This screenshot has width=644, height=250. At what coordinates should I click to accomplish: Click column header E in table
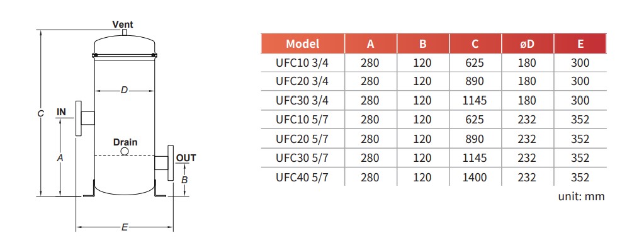coord(580,44)
